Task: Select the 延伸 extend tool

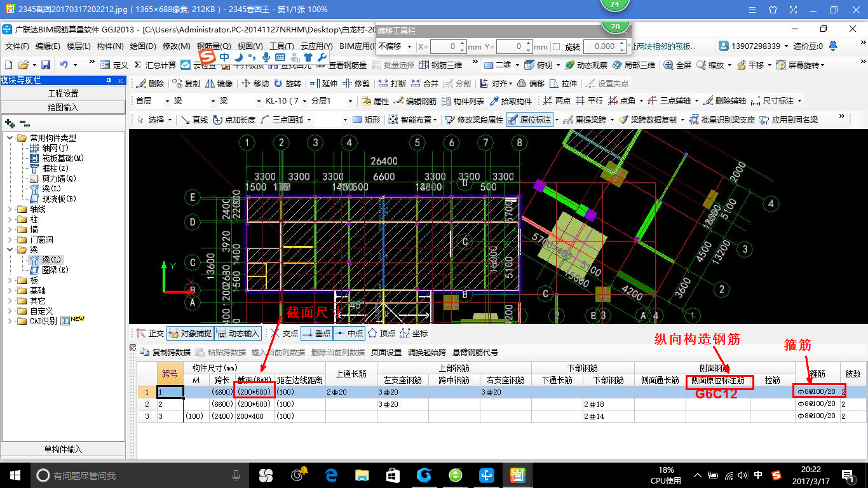Action: pos(323,83)
